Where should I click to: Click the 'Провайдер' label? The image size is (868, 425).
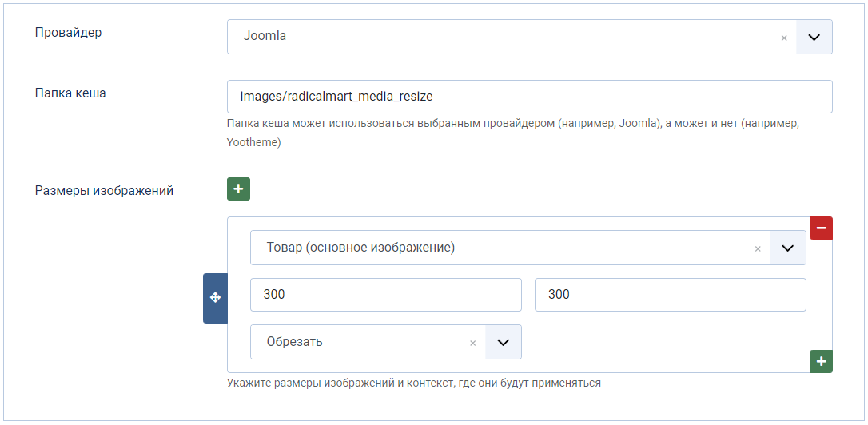point(69,33)
